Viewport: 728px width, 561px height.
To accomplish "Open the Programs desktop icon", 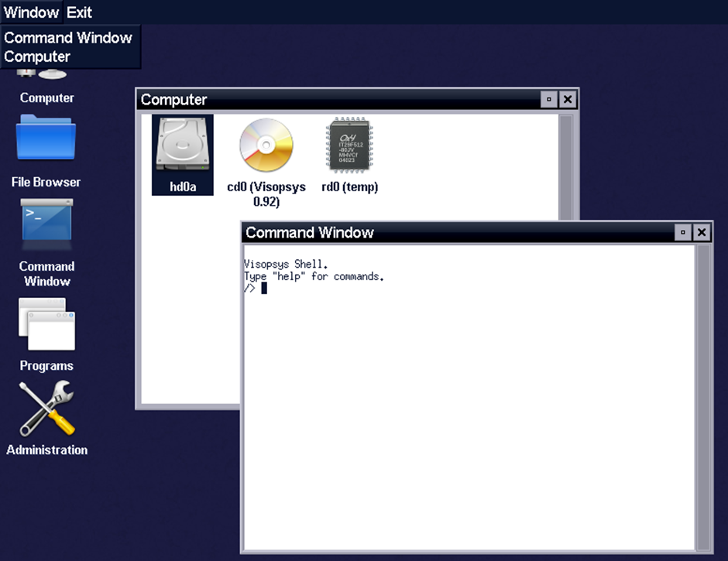I will (x=46, y=325).
